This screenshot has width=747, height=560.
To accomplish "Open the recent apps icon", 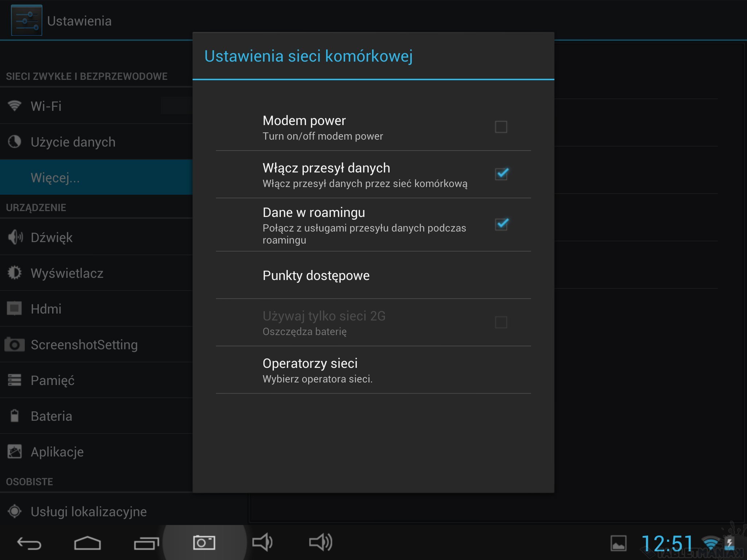I will pos(146,543).
